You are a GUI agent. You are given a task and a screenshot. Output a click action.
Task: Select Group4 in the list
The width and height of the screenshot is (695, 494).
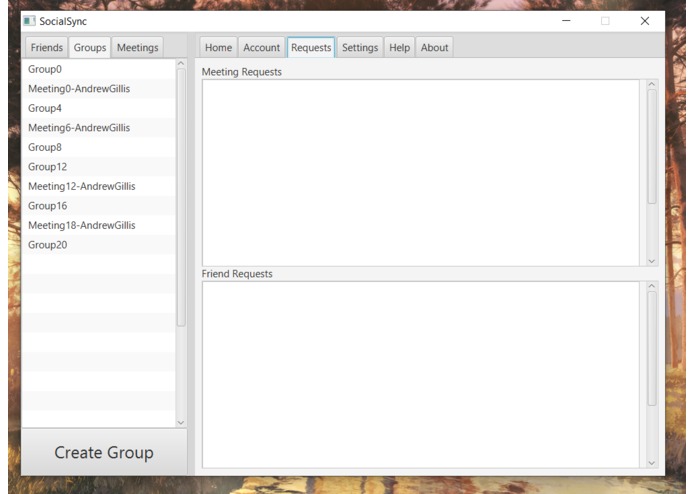99,108
